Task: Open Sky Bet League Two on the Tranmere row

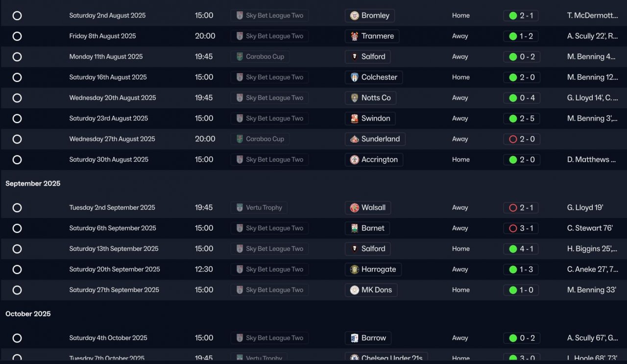Action: click(x=274, y=36)
